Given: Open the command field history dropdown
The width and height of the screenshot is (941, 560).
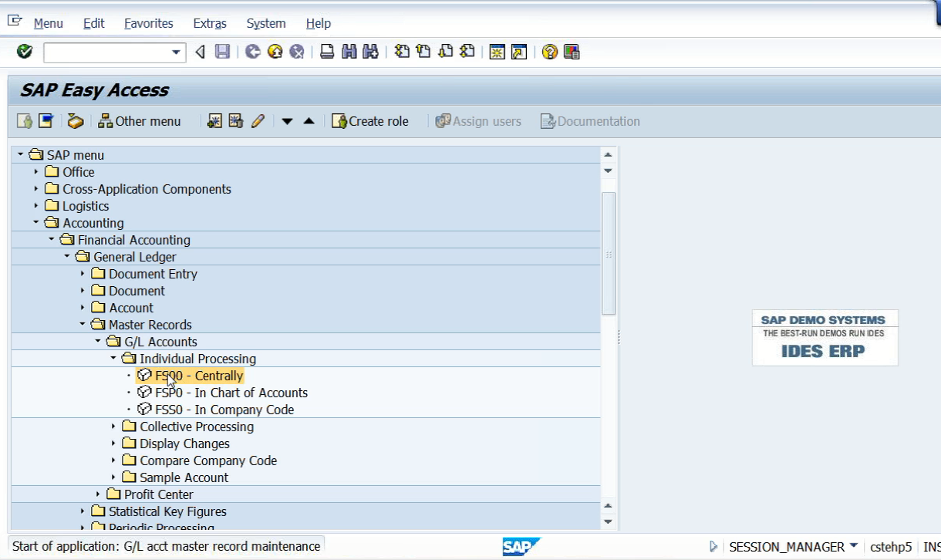Looking at the screenshot, I should [x=176, y=52].
